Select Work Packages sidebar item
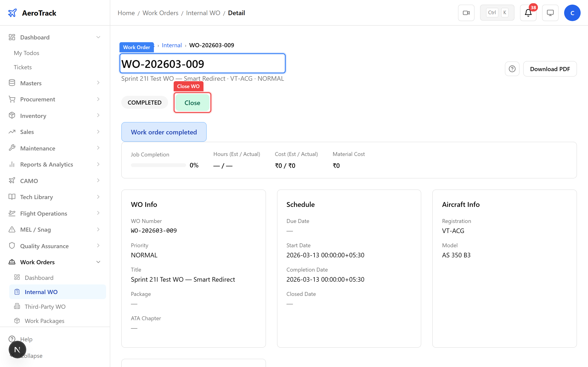588x367 pixels. click(x=45, y=321)
